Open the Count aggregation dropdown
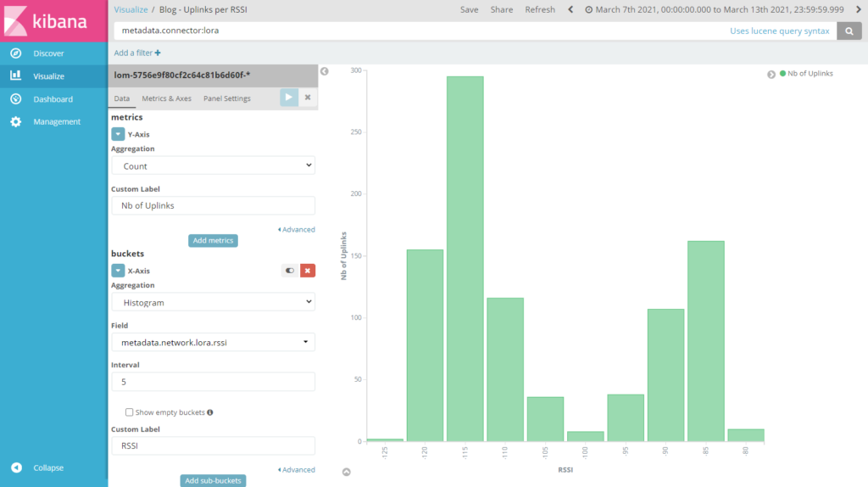 (213, 165)
